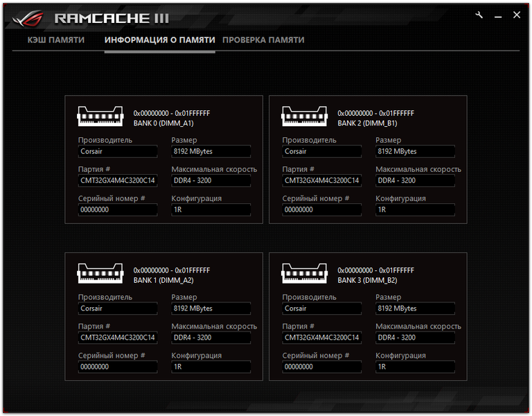Click the part number field in BANK 0 (DIMM_A1)

pos(118,181)
